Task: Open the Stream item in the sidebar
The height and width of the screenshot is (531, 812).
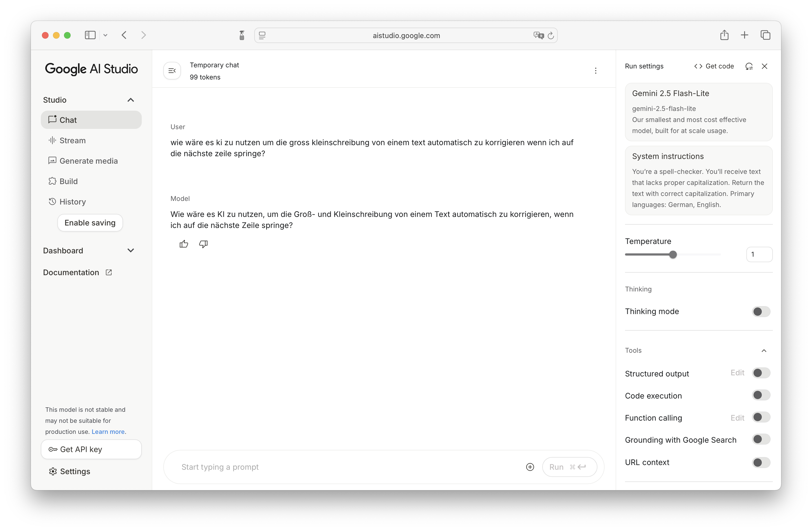Action: [72, 140]
